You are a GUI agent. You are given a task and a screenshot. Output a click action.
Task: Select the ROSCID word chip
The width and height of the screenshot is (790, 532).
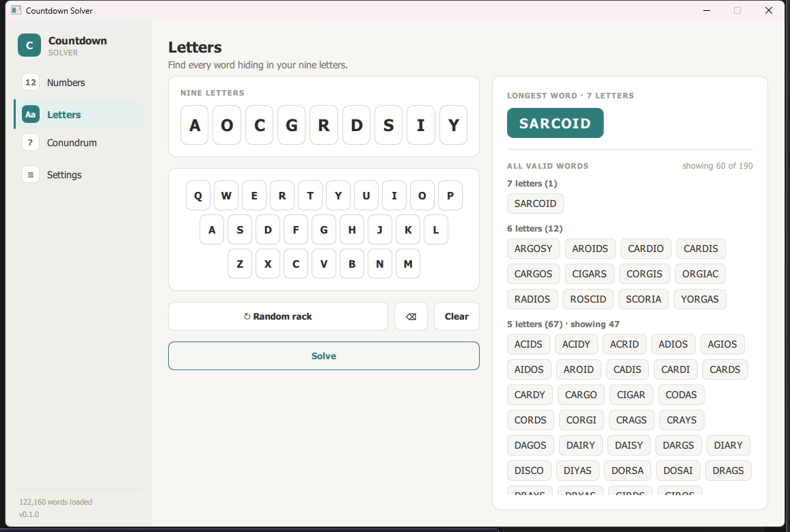(588, 299)
